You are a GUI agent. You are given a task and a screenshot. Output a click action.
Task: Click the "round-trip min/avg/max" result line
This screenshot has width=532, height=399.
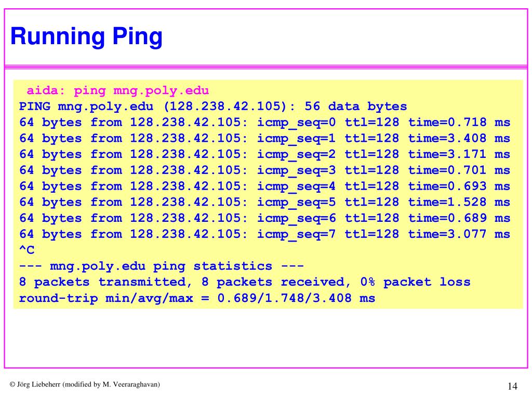tap(197, 298)
